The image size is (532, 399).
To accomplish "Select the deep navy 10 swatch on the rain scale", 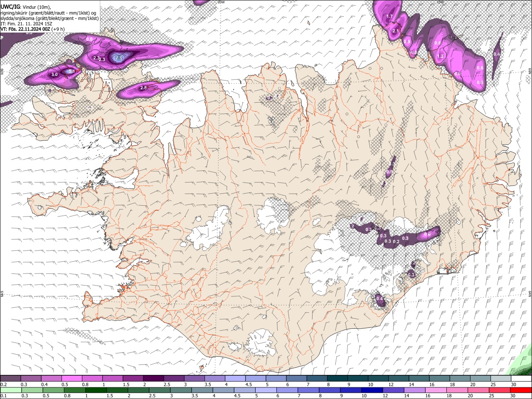I will pyautogui.click(x=372, y=390).
